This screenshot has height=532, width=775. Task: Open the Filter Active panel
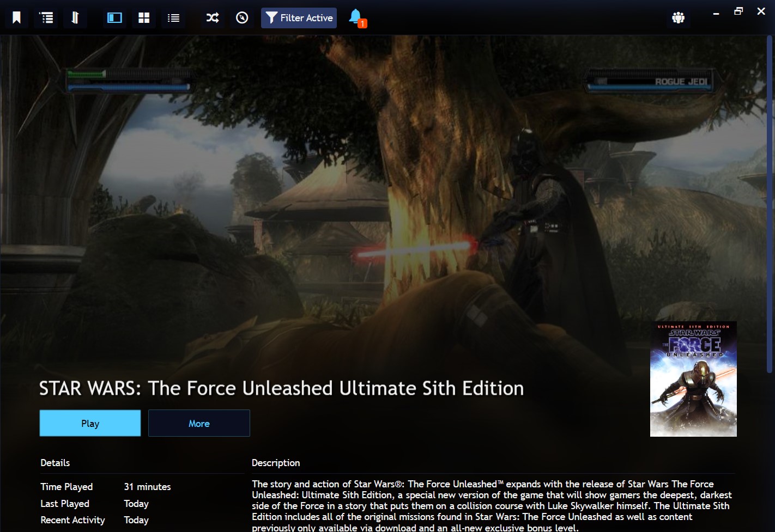[299, 18]
